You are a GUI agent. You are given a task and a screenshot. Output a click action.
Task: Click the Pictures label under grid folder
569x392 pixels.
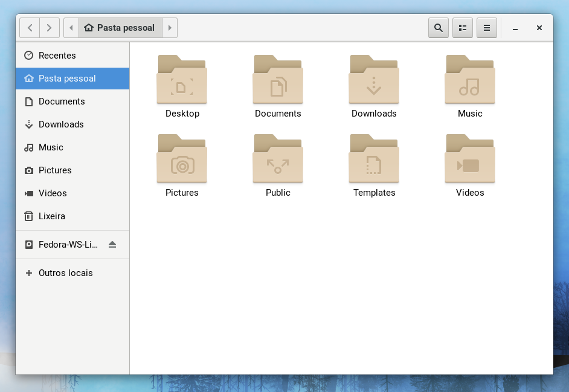click(182, 193)
